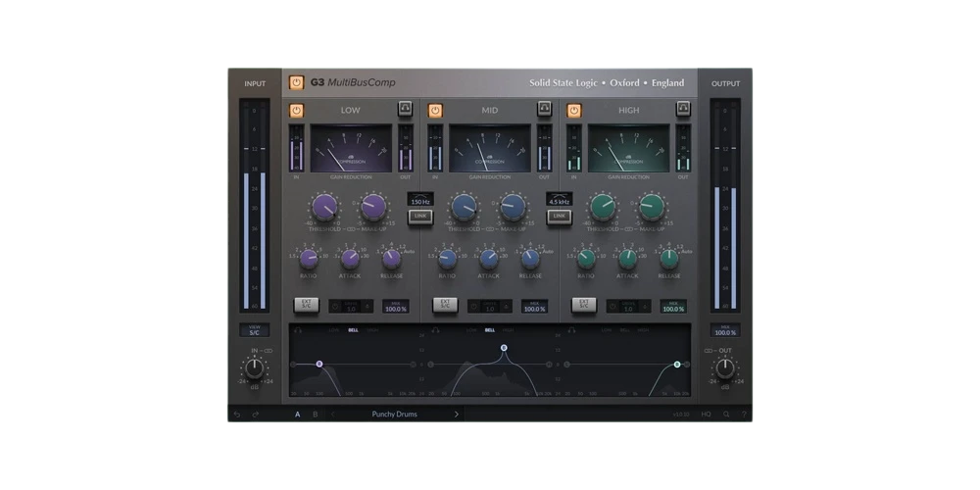Solo the LOW band headphones icon
Image resolution: width=980 pixels, height=490 pixels.
point(406,110)
